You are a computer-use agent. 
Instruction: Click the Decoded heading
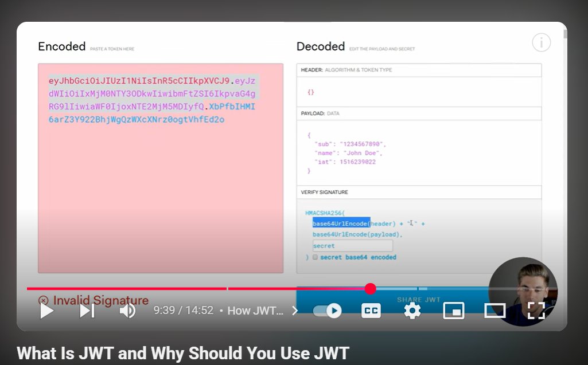click(321, 46)
